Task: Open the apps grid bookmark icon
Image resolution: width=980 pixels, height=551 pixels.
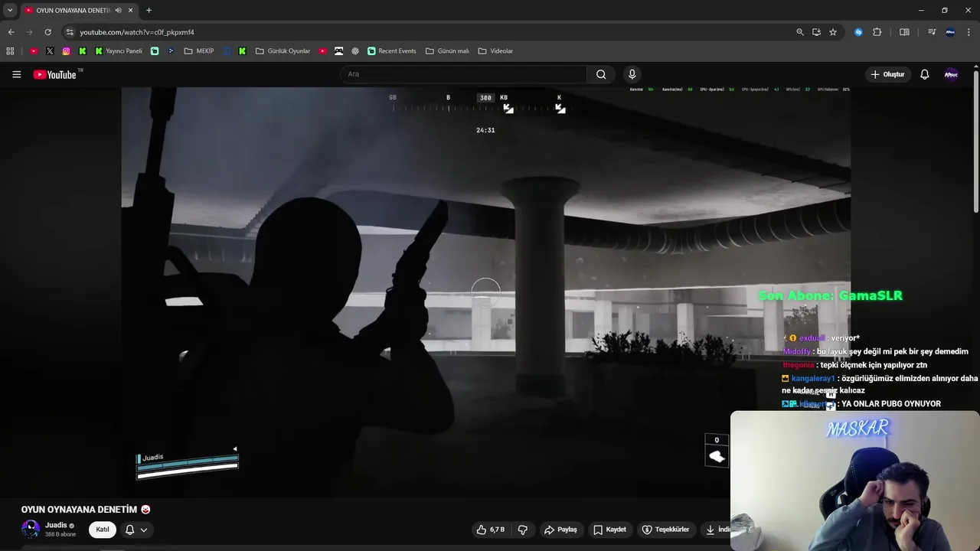Action: tap(10, 51)
